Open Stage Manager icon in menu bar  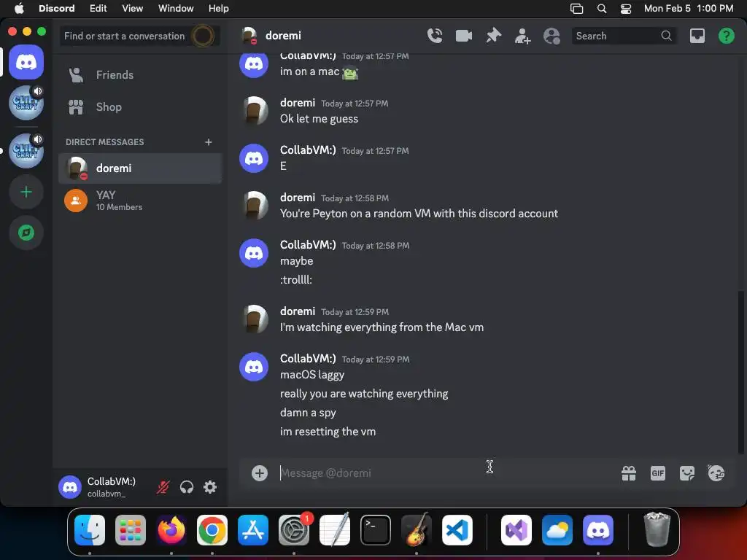[x=576, y=9]
